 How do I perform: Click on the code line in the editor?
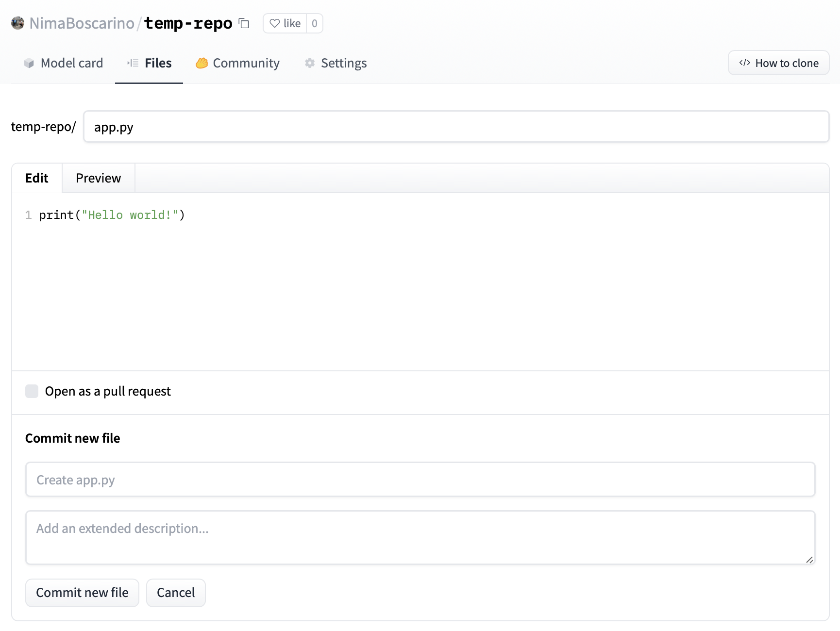pos(112,215)
